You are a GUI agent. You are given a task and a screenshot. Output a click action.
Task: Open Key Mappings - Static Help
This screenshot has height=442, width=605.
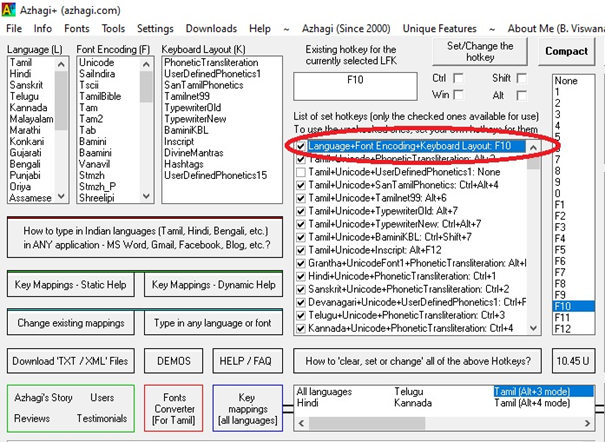coord(71,285)
